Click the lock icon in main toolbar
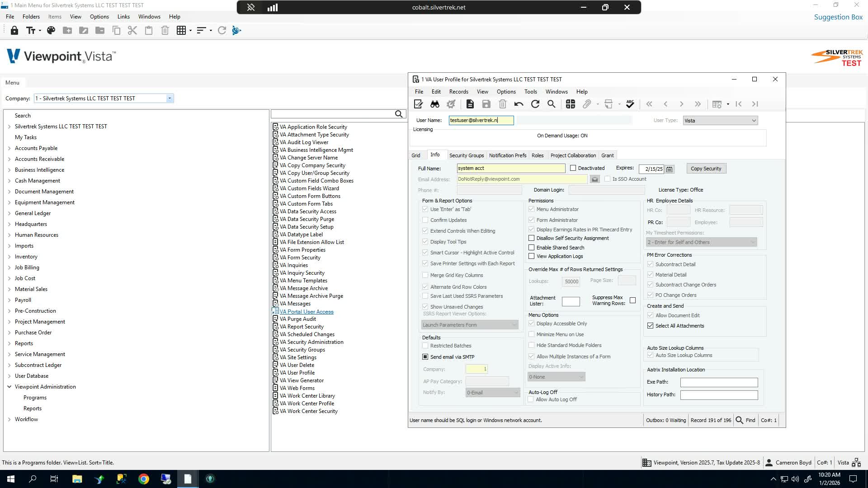This screenshot has width=868, height=488. [14, 30]
